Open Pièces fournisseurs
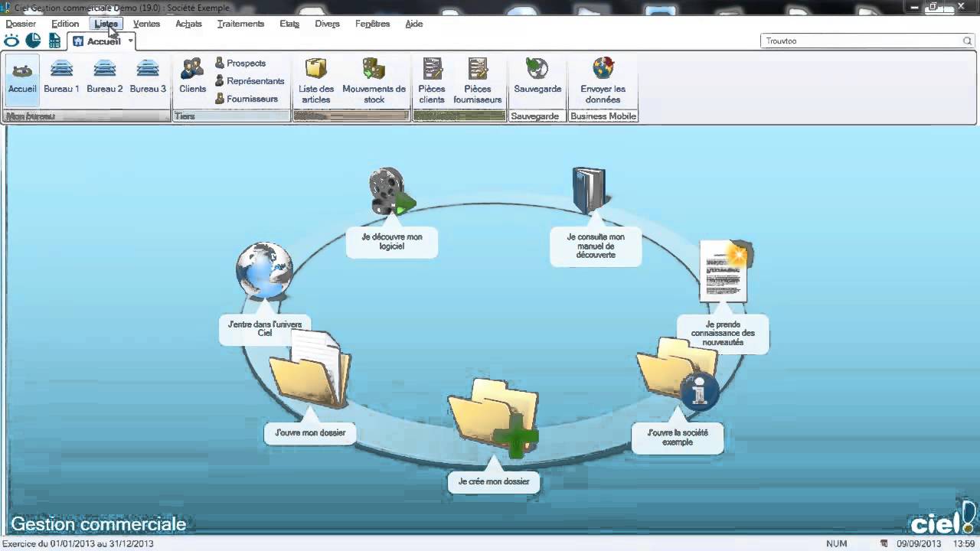980x551 pixels. coord(478,81)
